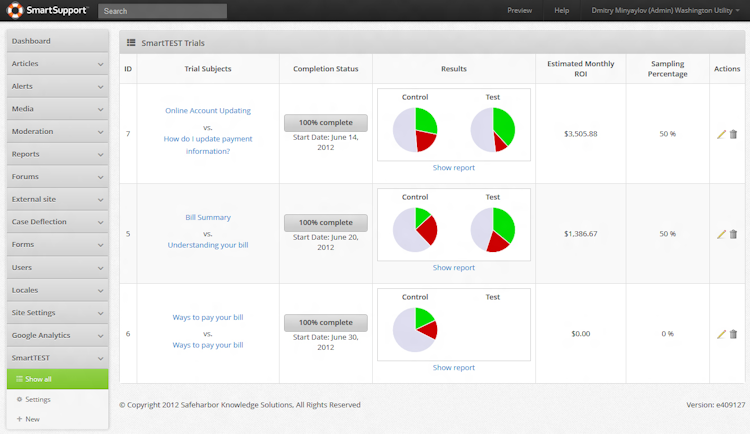Expand the Google Analytics section
The height and width of the screenshot is (434, 750).
tap(57, 335)
